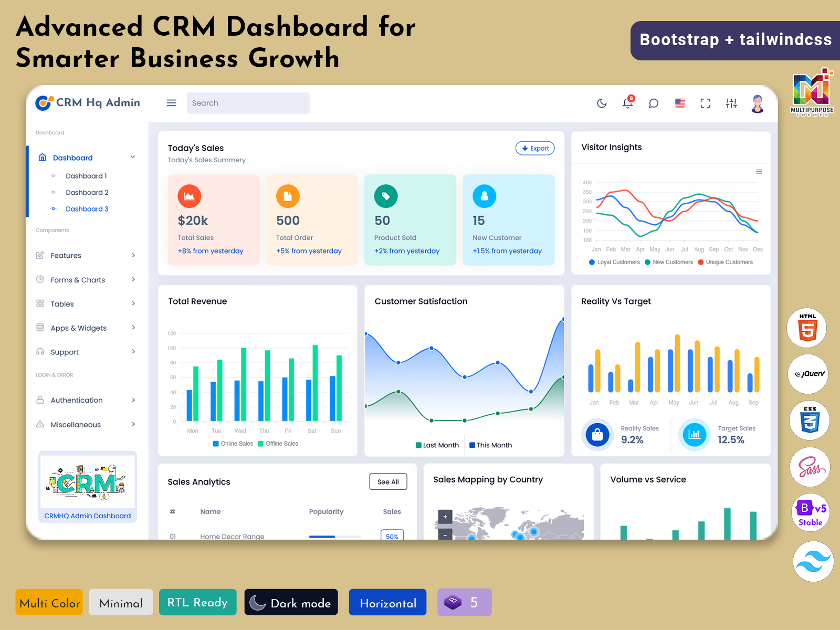The height and width of the screenshot is (630, 840).
Task: Toggle Unique Customers legend series
Action: [x=725, y=262]
